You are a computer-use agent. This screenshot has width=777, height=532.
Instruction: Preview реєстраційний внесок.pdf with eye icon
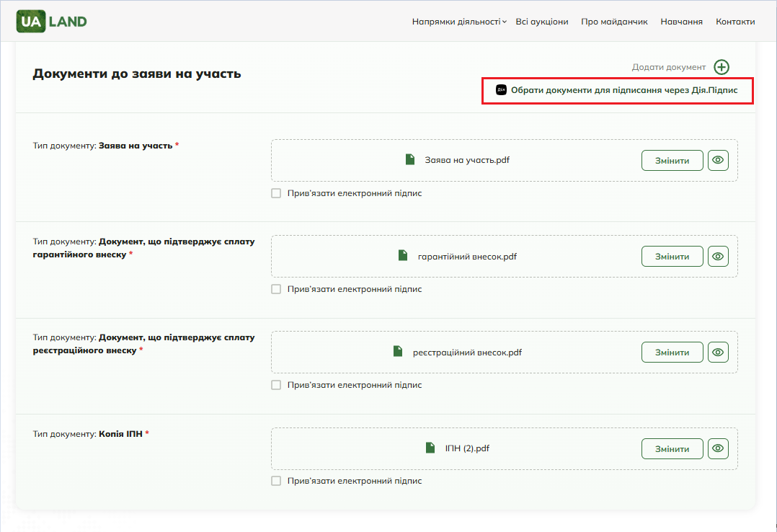(718, 352)
